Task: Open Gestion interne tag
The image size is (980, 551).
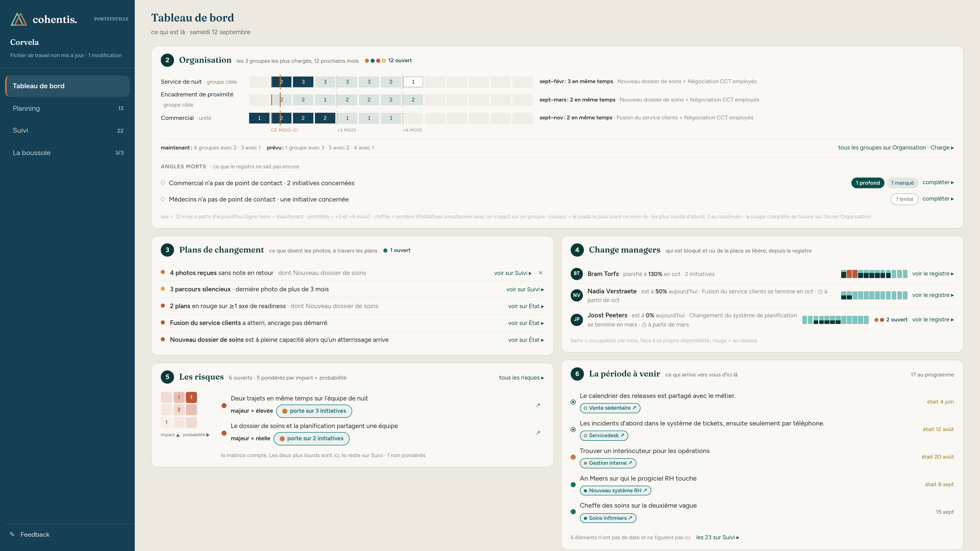Action: [x=608, y=463]
